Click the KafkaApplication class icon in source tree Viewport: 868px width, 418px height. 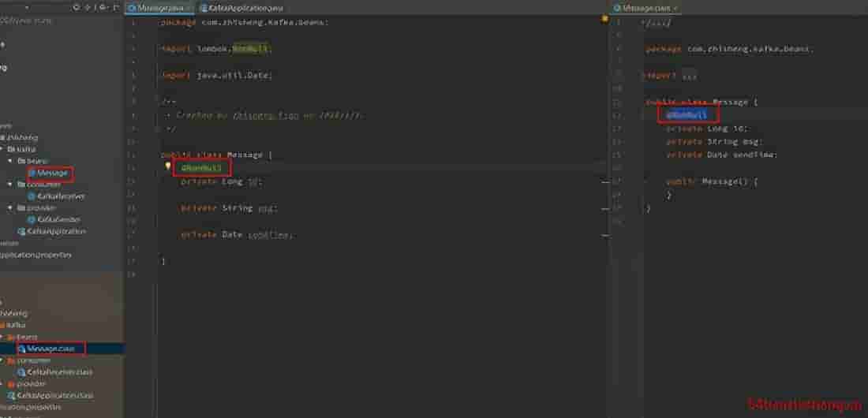tap(22, 231)
